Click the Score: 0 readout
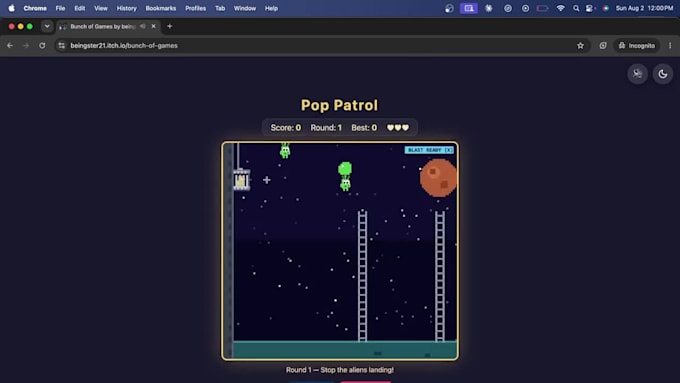The width and height of the screenshot is (680, 383). tap(286, 128)
